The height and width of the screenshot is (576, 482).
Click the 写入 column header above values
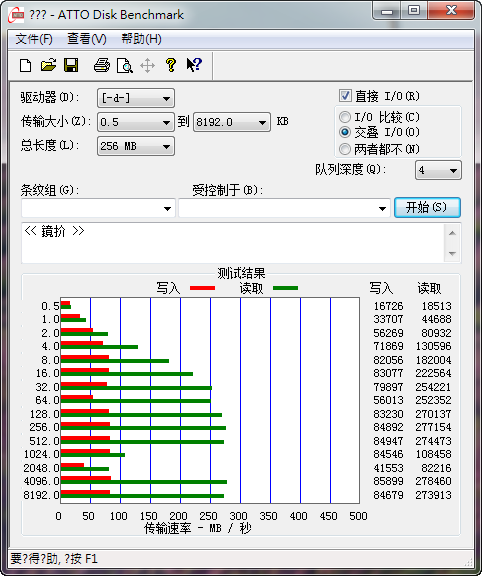tap(381, 288)
